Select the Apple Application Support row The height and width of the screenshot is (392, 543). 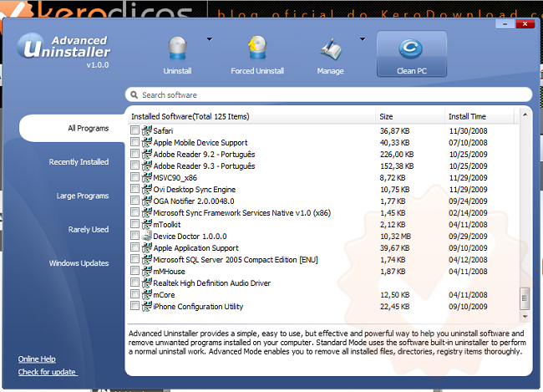click(x=322, y=247)
